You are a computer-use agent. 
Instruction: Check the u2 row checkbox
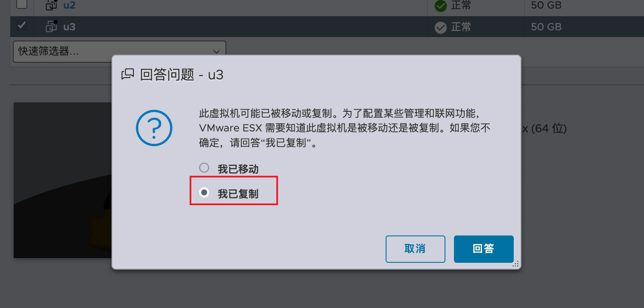click(21, 4)
